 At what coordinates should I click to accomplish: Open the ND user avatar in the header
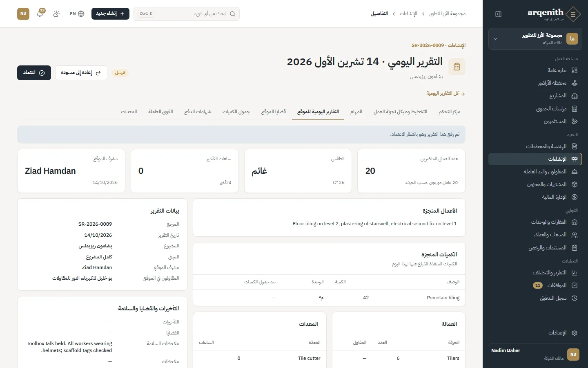(x=23, y=13)
